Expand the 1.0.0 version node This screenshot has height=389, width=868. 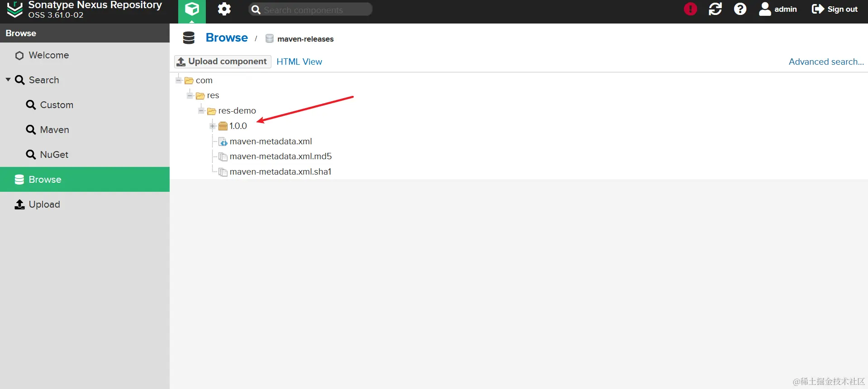[x=213, y=126]
